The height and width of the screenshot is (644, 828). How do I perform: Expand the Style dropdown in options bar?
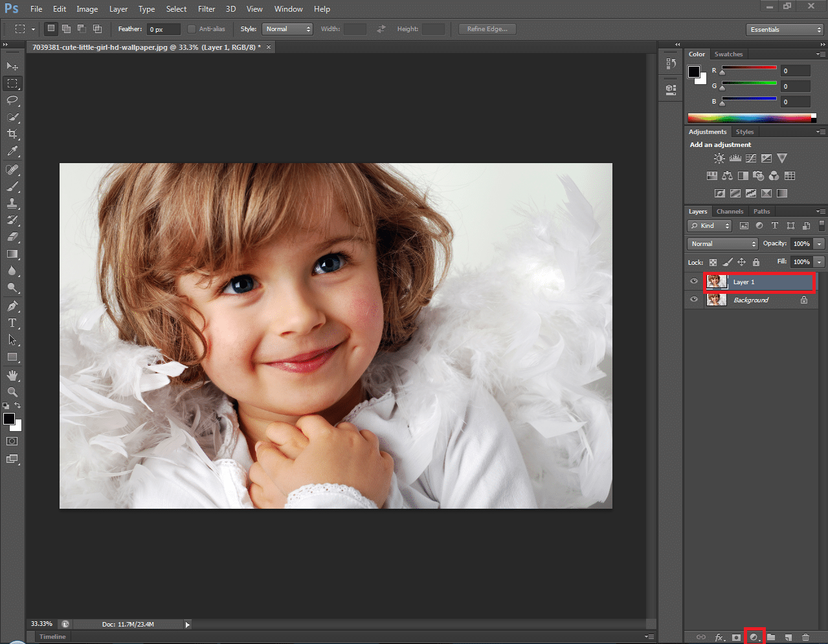pyautogui.click(x=287, y=29)
